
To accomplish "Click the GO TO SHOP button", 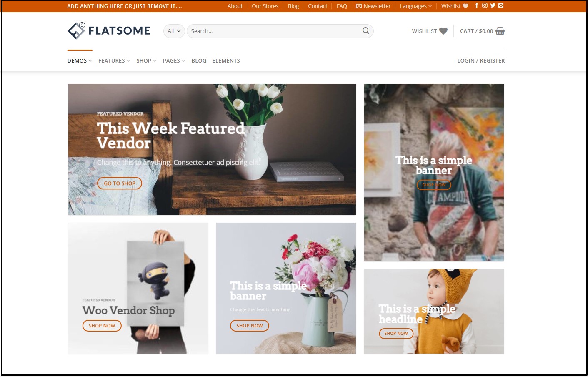I will [x=120, y=183].
